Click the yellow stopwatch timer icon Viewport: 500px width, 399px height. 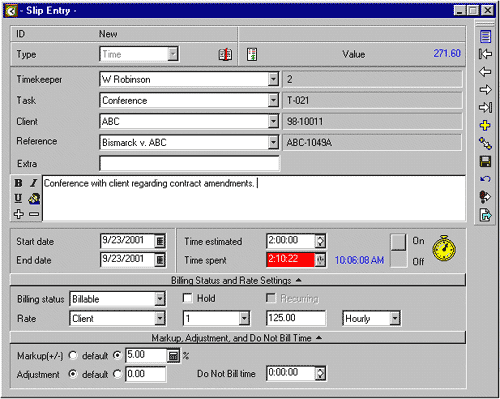tap(444, 248)
